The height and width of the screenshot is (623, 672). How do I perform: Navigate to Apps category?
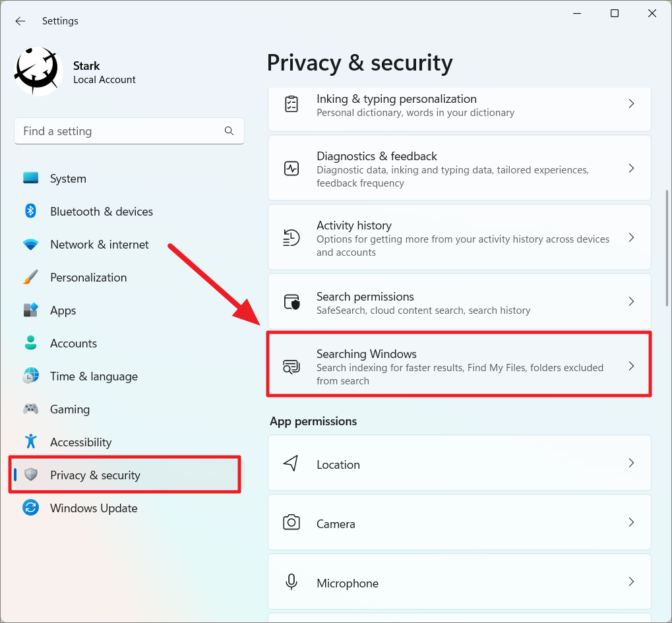tap(63, 311)
